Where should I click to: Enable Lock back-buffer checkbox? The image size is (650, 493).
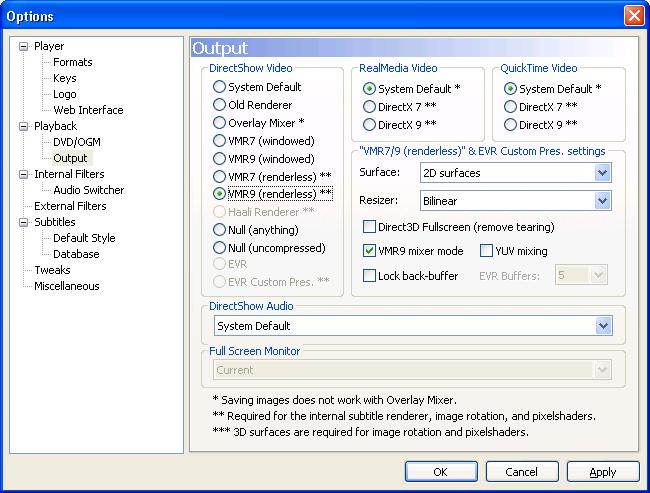tap(369, 276)
